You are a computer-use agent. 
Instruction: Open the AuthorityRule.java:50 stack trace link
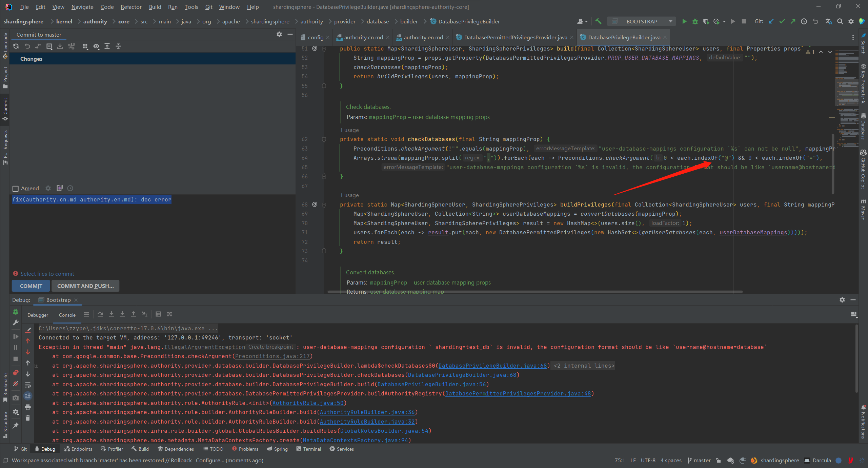coord(308,403)
